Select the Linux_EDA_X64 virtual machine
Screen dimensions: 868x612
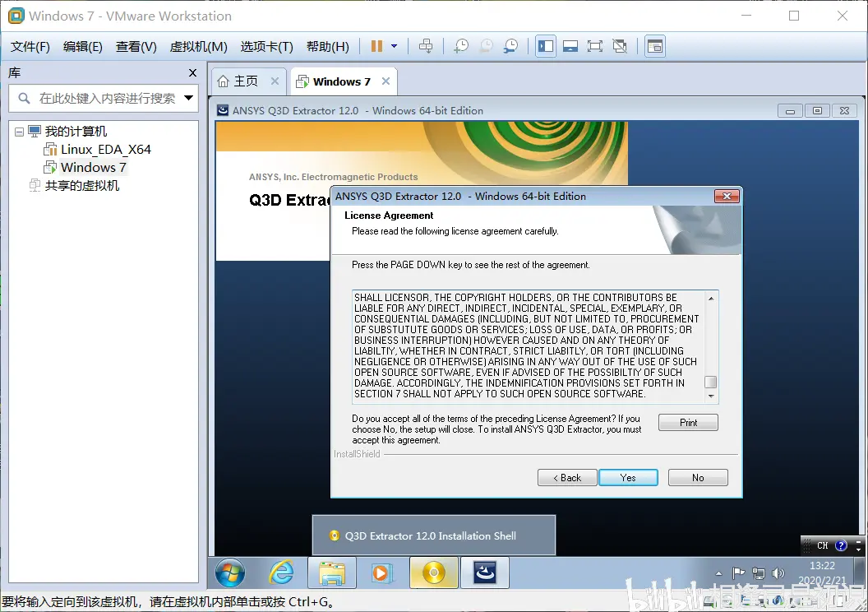tap(105, 150)
